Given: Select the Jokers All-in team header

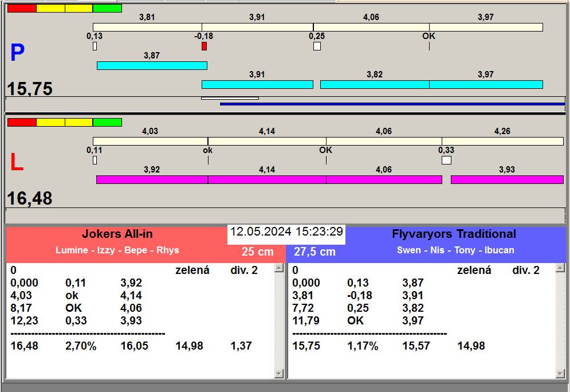Looking at the screenshot, I should (117, 234).
